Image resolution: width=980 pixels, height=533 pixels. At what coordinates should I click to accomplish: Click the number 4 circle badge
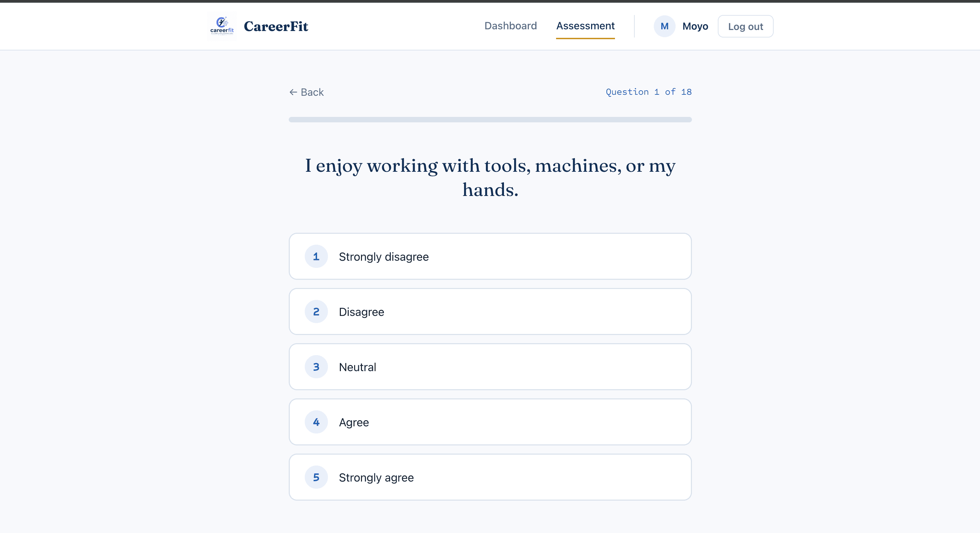(x=316, y=422)
